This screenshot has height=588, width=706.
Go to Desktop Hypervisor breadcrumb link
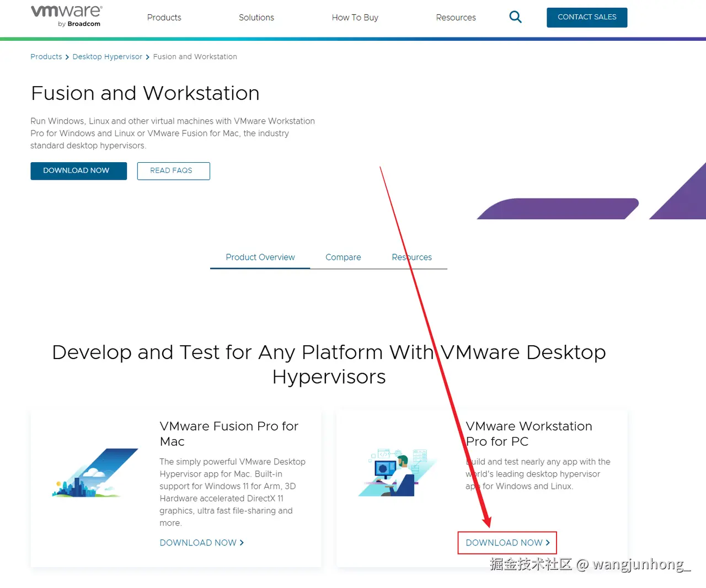(x=108, y=57)
